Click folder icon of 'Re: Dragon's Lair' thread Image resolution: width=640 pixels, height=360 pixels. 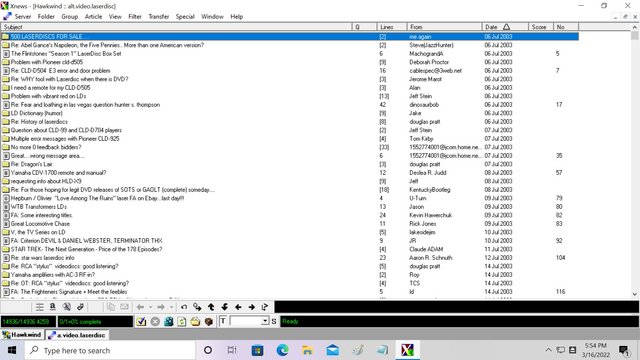click(x=6, y=164)
